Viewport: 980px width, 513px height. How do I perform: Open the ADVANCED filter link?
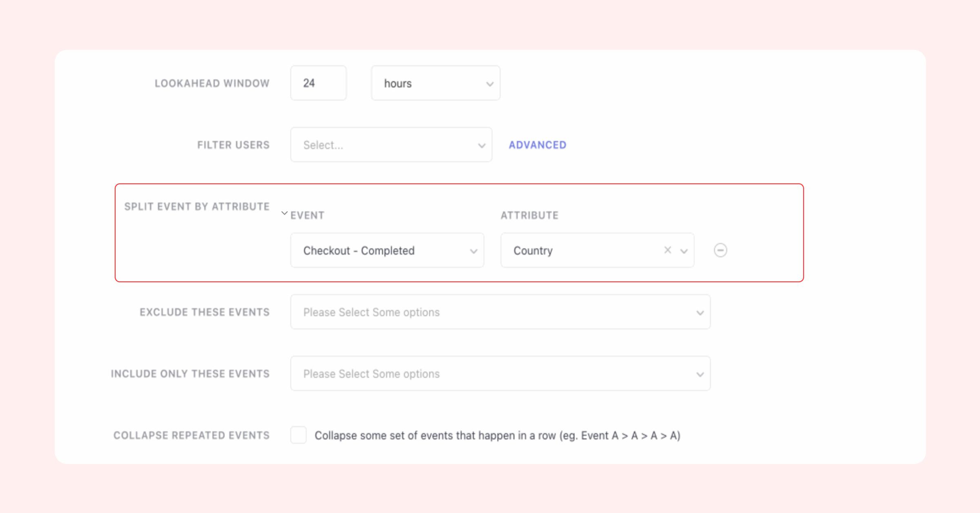[537, 145]
